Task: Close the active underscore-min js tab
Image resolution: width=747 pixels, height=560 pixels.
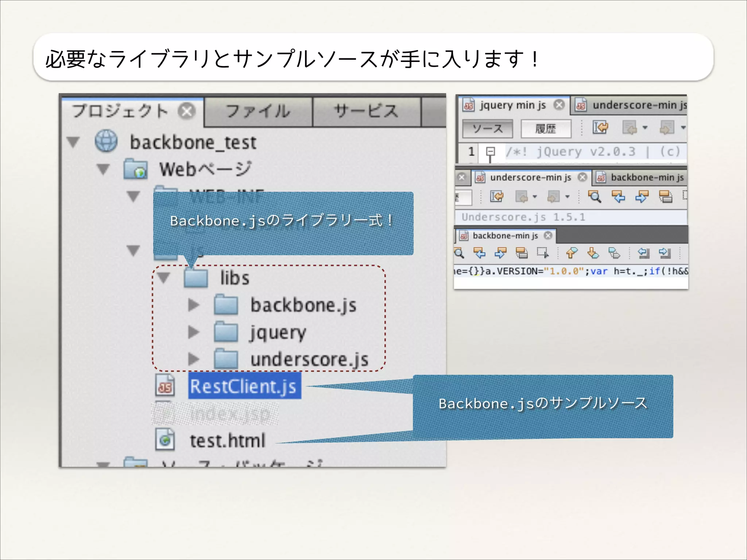Action: (582, 177)
